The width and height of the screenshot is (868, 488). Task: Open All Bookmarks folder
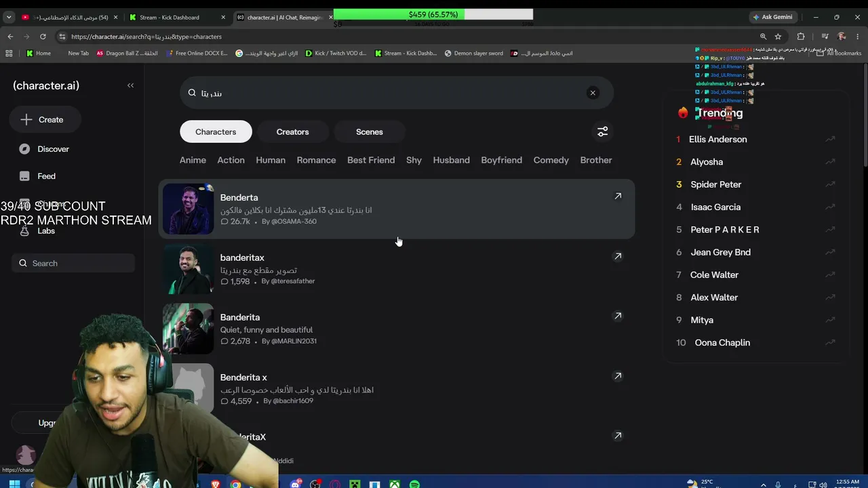pyautogui.click(x=840, y=54)
